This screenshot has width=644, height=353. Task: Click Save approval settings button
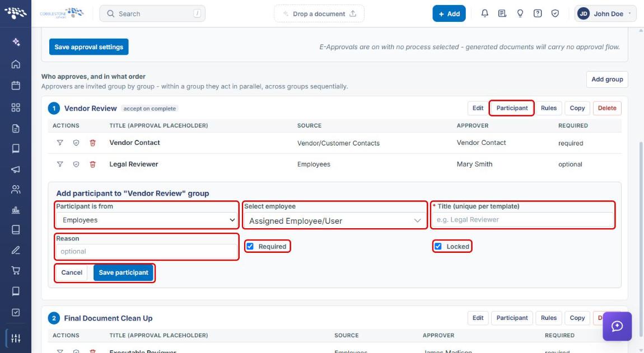[88, 47]
